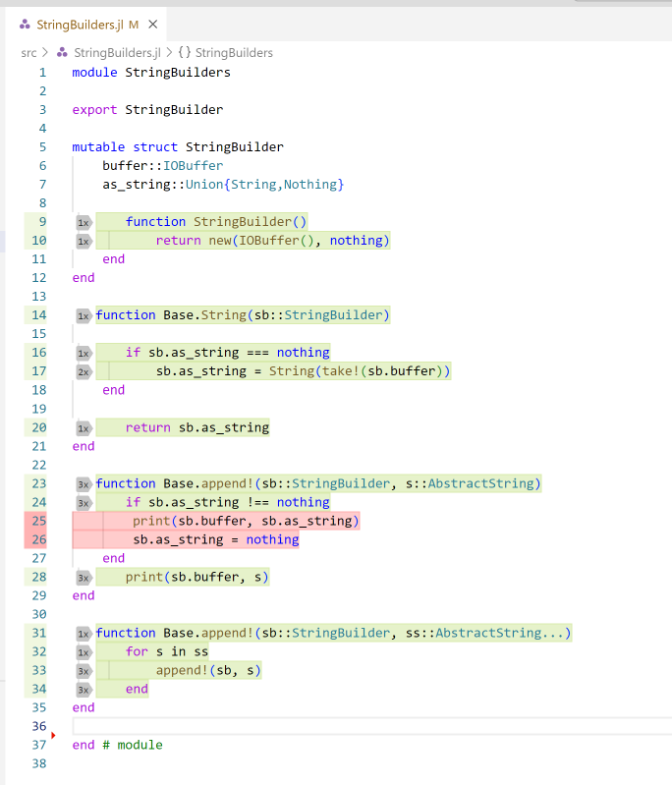Click the 1x coverage badge on line 14
The width and height of the screenshot is (672, 785).
click(84, 315)
